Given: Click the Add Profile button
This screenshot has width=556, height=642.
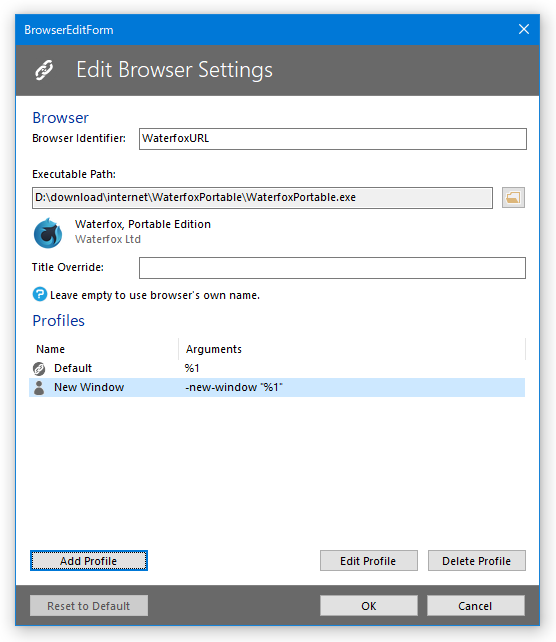Looking at the screenshot, I should (89, 561).
